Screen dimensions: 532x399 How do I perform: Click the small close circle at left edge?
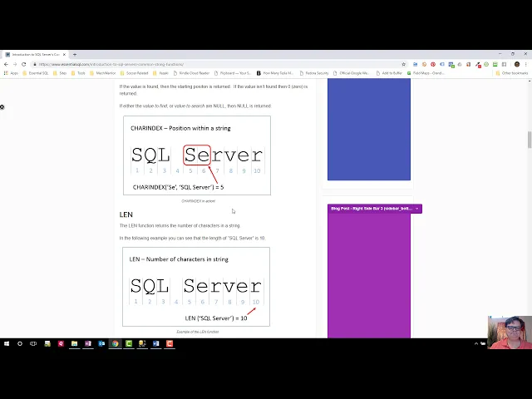[x=2, y=107]
